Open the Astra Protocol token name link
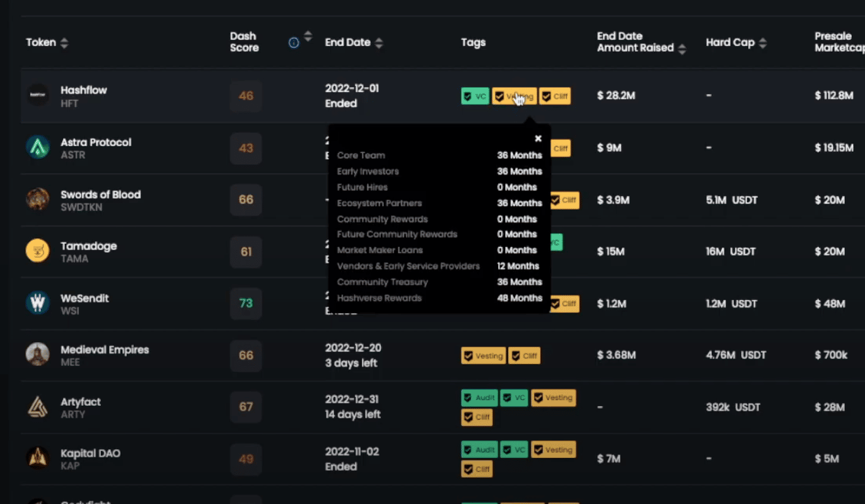 (x=96, y=142)
